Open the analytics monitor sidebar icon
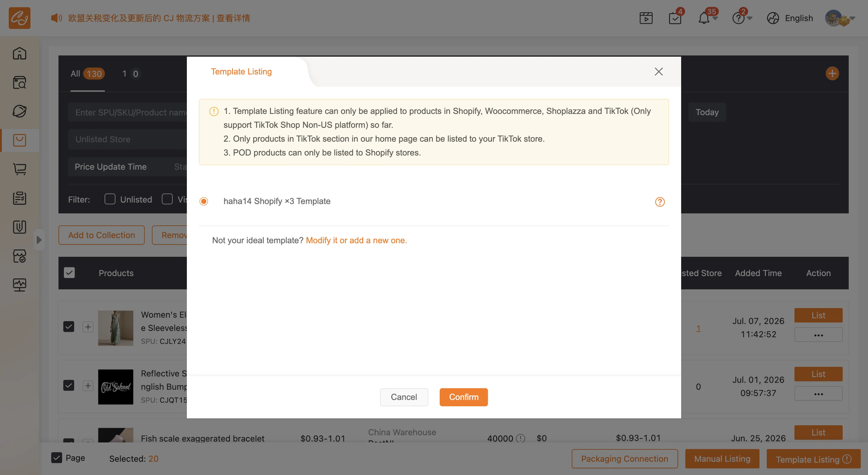 tap(20, 285)
